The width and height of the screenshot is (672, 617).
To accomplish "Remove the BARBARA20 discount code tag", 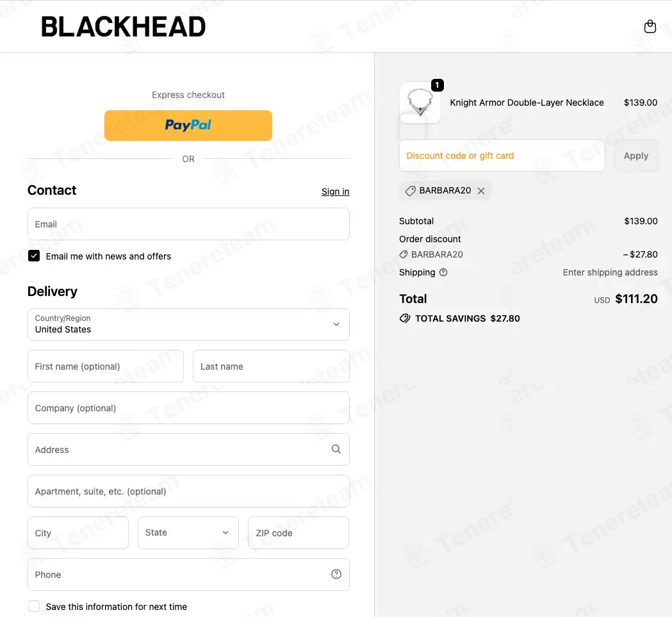I will coord(481,191).
